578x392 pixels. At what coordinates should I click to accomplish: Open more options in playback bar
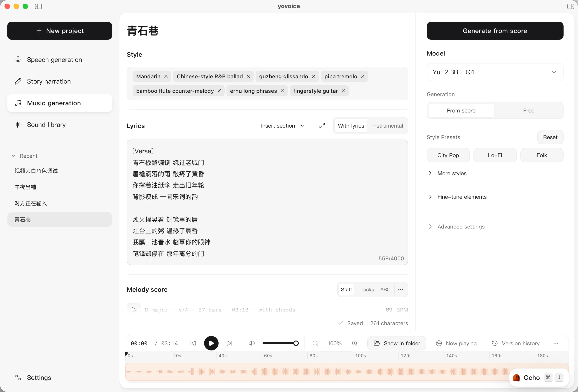(556, 343)
